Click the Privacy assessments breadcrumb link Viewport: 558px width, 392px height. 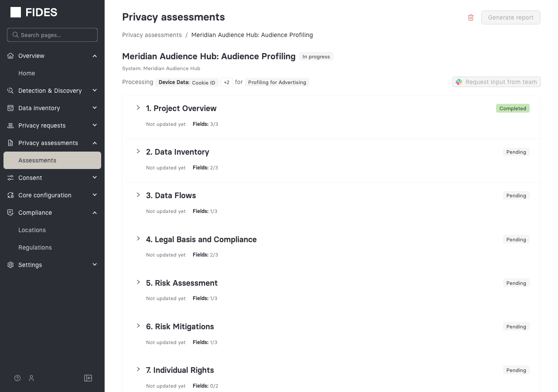coord(152,35)
